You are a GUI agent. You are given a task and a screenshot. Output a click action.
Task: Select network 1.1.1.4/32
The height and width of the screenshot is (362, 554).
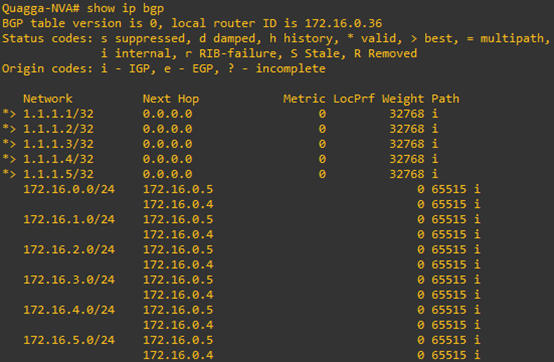(x=58, y=159)
